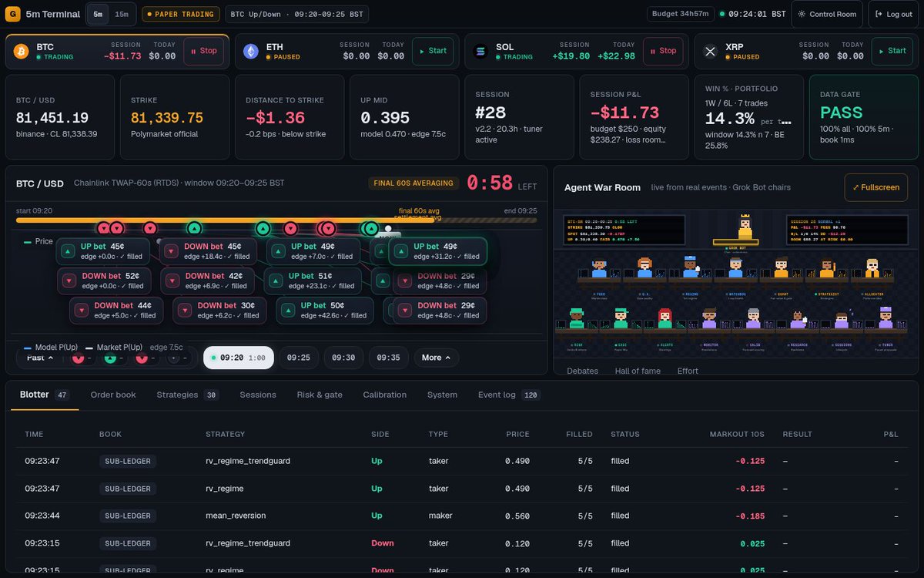The width and height of the screenshot is (924, 578).
Task: Select the Grok Bot crowned avatar
Action: click(745, 227)
